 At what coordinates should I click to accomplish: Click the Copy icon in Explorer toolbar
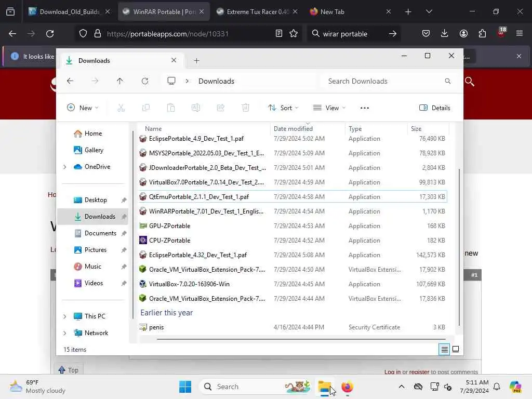[146, 108]
